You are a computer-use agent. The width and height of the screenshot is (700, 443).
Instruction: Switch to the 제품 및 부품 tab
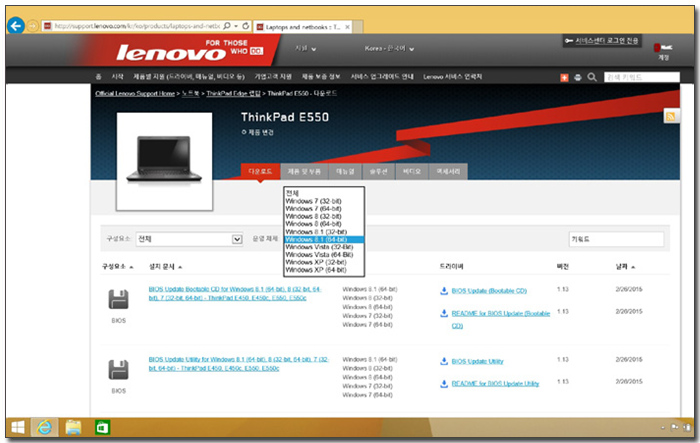[x=304, y=171]
